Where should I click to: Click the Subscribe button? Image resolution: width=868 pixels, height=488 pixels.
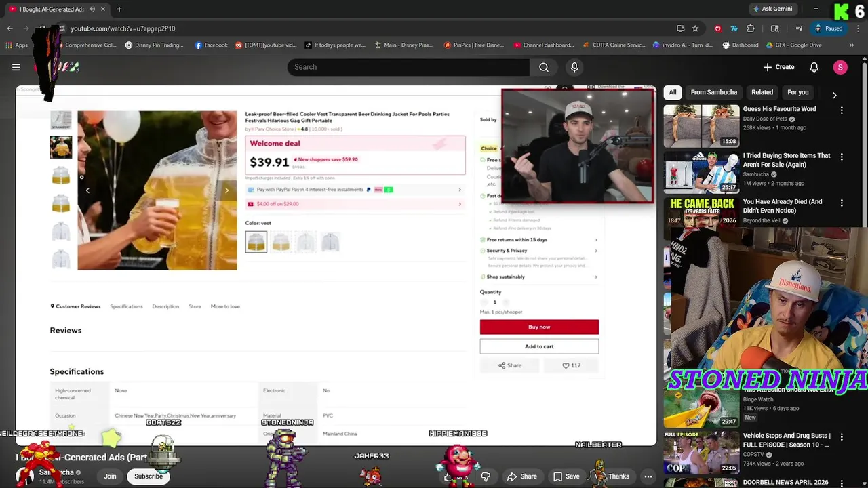[x=149, y=476]
